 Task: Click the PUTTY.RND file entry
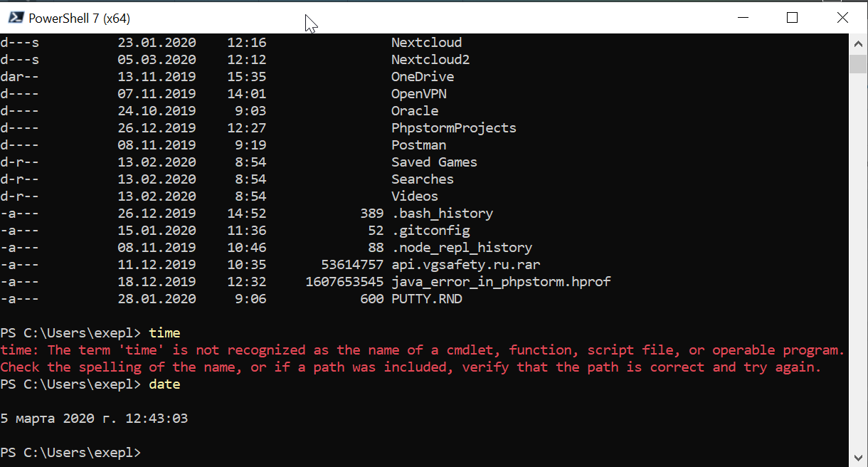(426, 299)
